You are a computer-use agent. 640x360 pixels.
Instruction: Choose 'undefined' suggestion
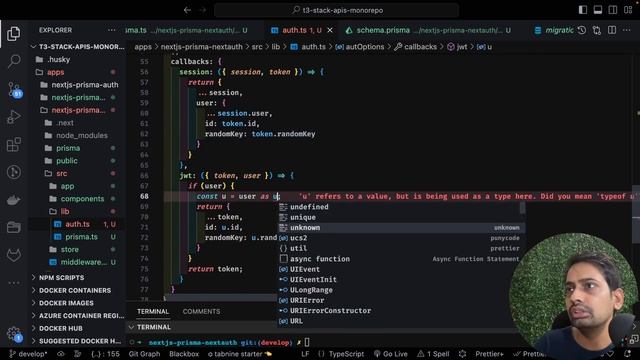pyautogui.click(x=400, y=207)
